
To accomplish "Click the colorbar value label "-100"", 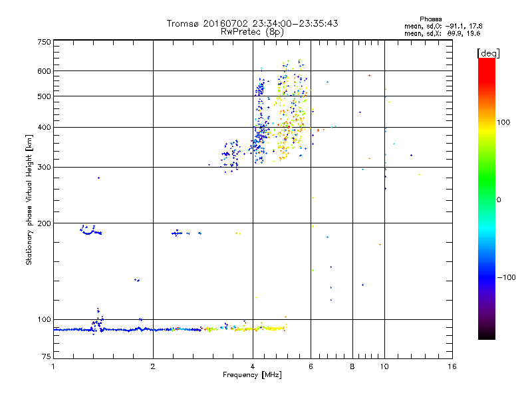I will click(x=507, y=277).
